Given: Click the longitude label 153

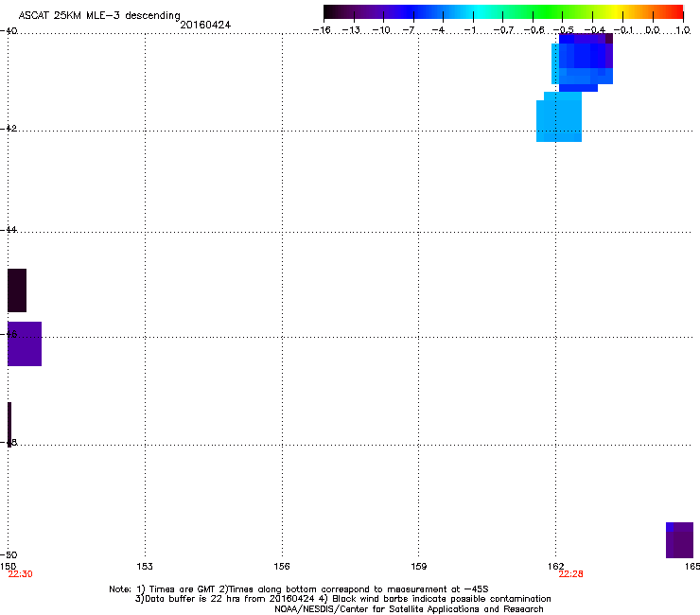Looking at the screenshot, I should click(145, 567).
